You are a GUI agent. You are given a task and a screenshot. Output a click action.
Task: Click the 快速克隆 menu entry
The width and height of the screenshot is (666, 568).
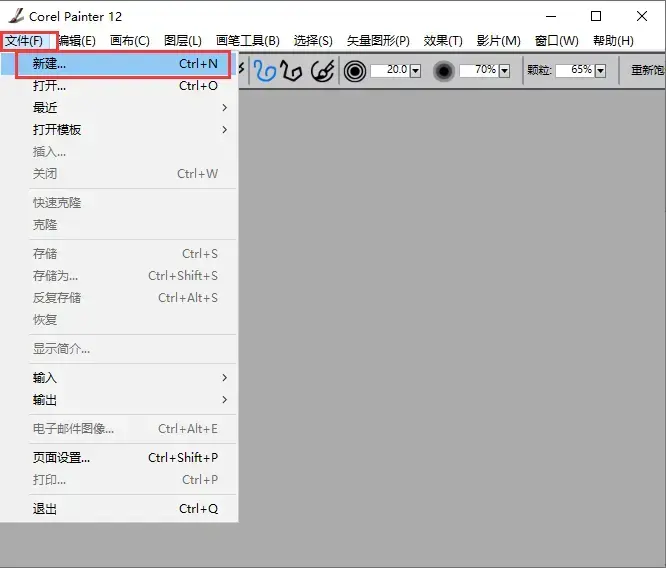coord(119,203)
